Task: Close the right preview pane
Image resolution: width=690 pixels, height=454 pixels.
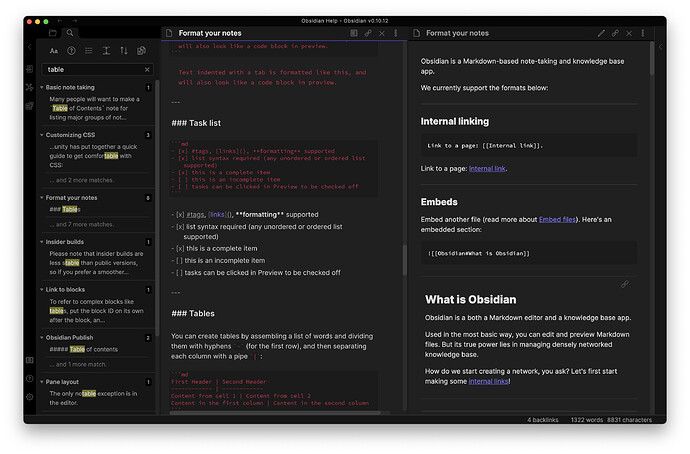Action: coord(629,33)
